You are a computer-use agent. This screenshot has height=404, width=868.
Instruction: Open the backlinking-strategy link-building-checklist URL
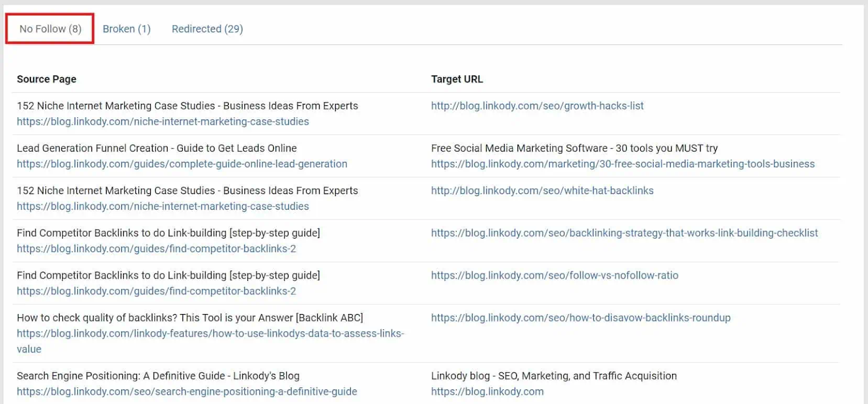624,233
